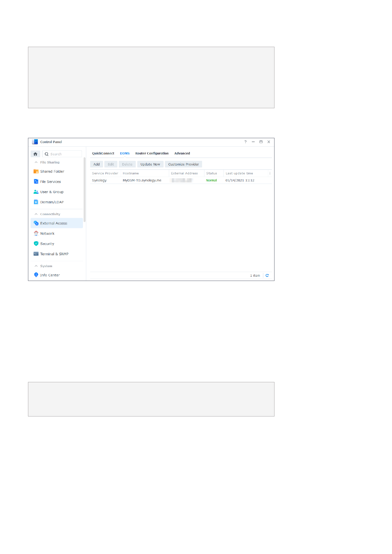Open the help question mark icon

point(245,142)
